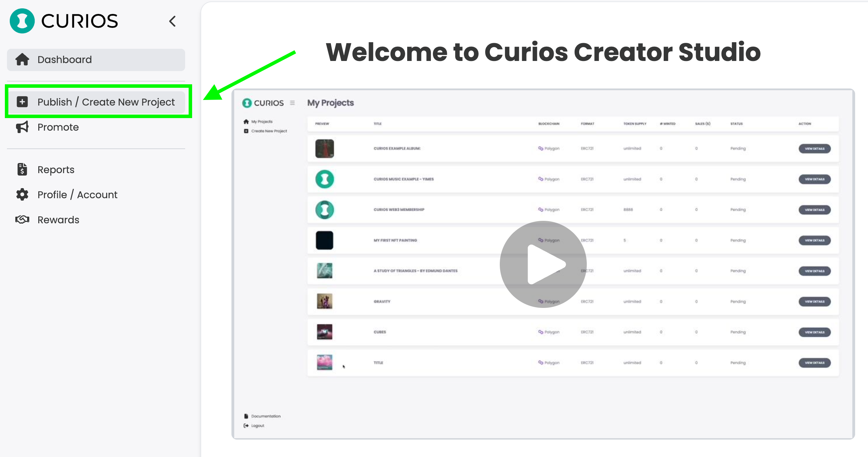Click the Create New Project plus icon in the preview
This screenshot has width=868, height=457.
[x=246, y=131]
